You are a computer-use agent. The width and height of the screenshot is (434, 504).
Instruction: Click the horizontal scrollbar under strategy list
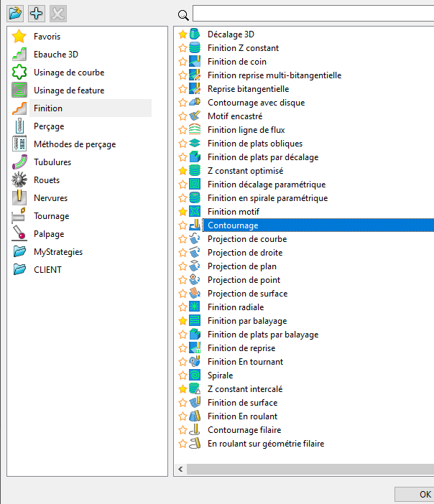pyautogui.click(x=309, y=469)
